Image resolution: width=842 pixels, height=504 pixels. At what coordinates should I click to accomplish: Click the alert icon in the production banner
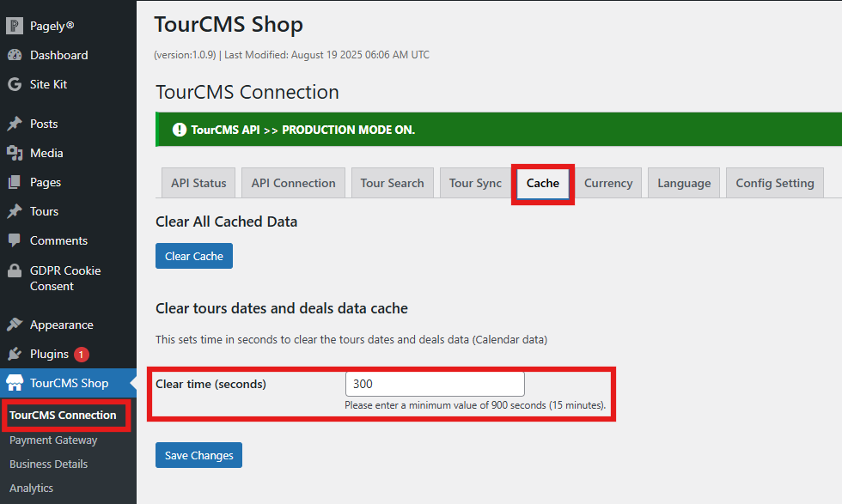pos(180,130)
